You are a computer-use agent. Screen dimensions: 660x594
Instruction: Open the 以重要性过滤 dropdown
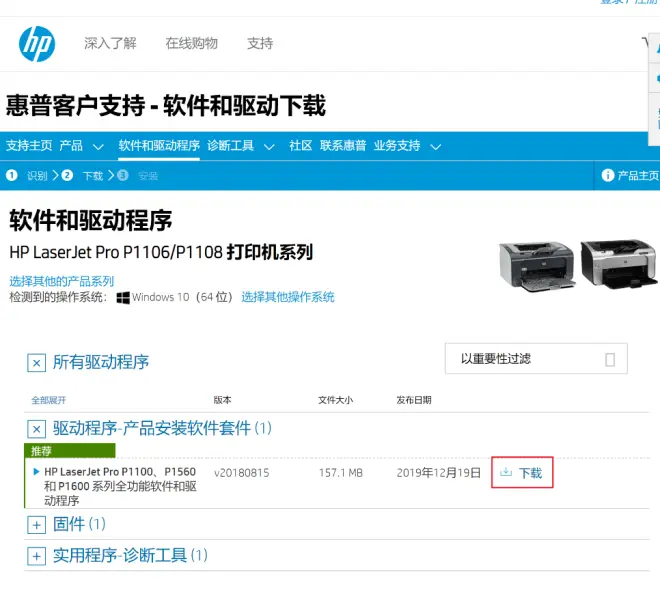[x=536, y=359]
